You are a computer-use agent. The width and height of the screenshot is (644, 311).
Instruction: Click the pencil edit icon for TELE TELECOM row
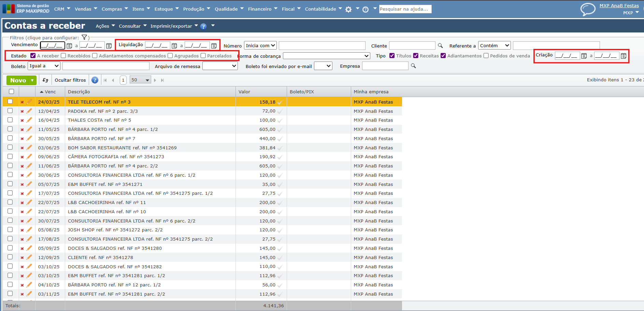29,102
